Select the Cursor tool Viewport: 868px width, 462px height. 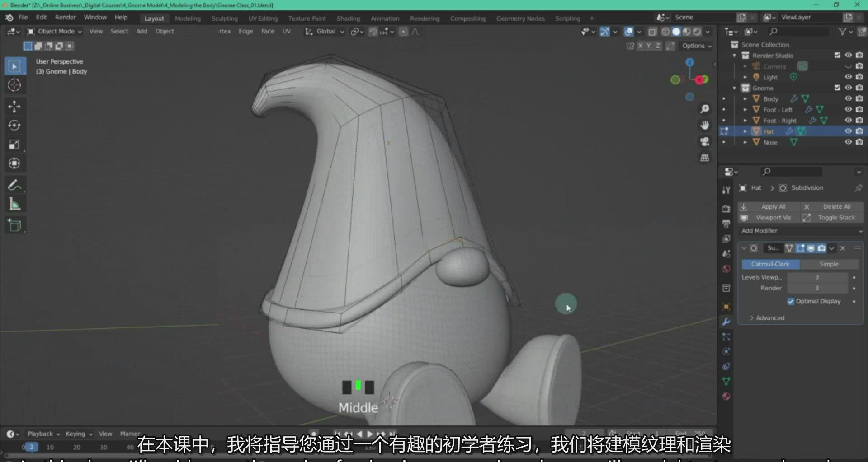(15, 85)
